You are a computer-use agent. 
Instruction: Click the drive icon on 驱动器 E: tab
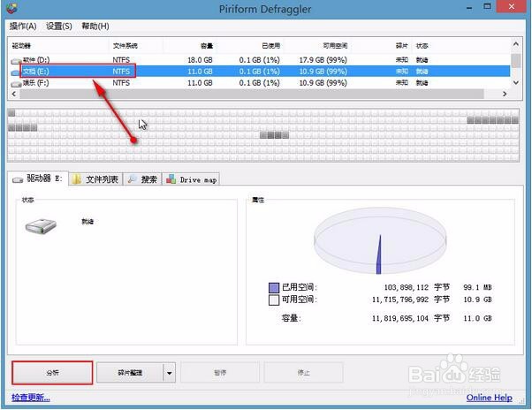pos(18,179)
